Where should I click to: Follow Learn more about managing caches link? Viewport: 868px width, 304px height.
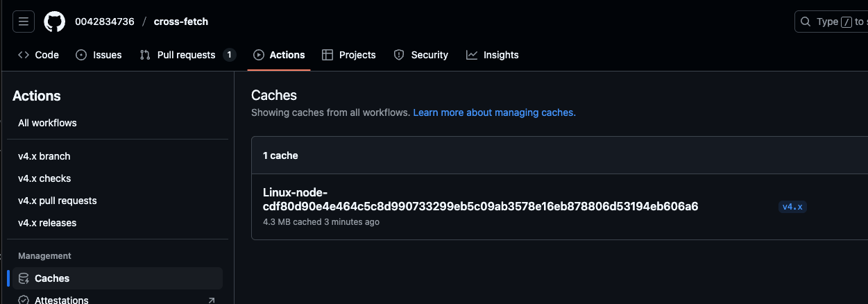click(494, 112)
